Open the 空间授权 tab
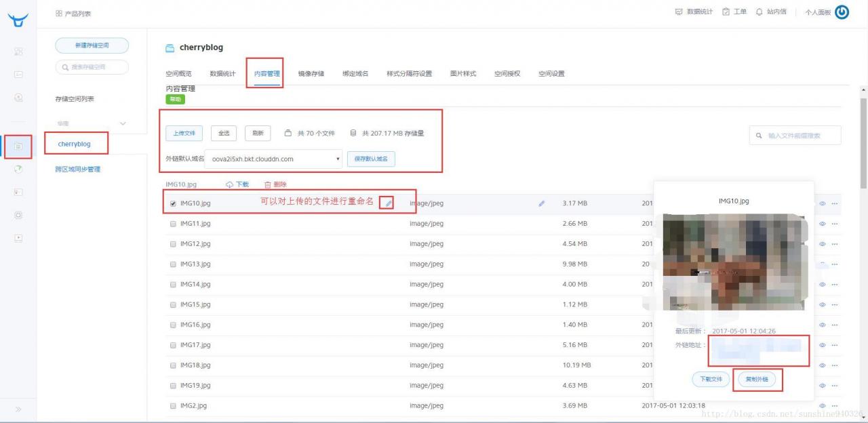The width and height of the screenshot is (868, 423). [507, 74]
